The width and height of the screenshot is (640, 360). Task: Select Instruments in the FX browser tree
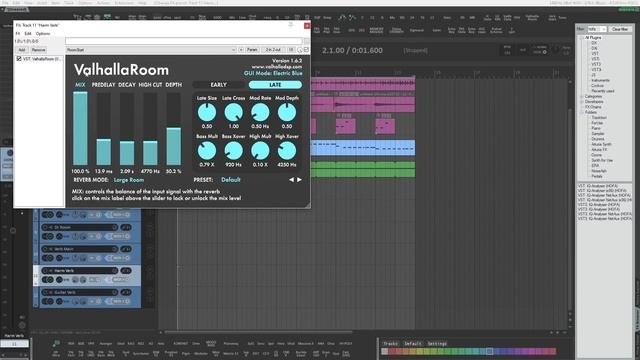pyautogui.click(x=600, y=80)
